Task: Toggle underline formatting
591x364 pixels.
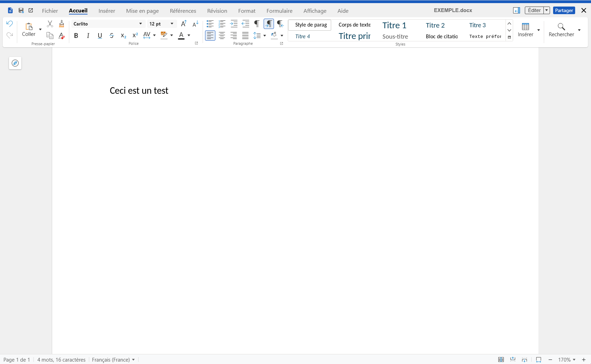Action: tap(100, 35)
